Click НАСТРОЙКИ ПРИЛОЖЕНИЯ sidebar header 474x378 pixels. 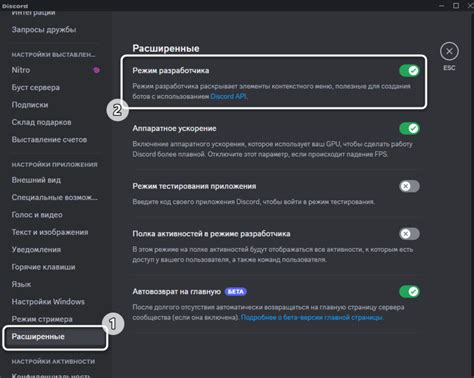click(54, 164)
